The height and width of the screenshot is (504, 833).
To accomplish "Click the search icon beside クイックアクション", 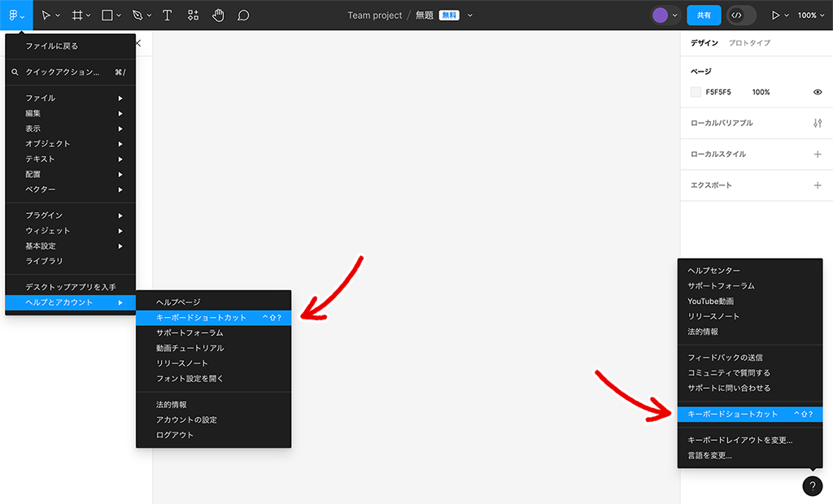I will (x=15, y=72).
